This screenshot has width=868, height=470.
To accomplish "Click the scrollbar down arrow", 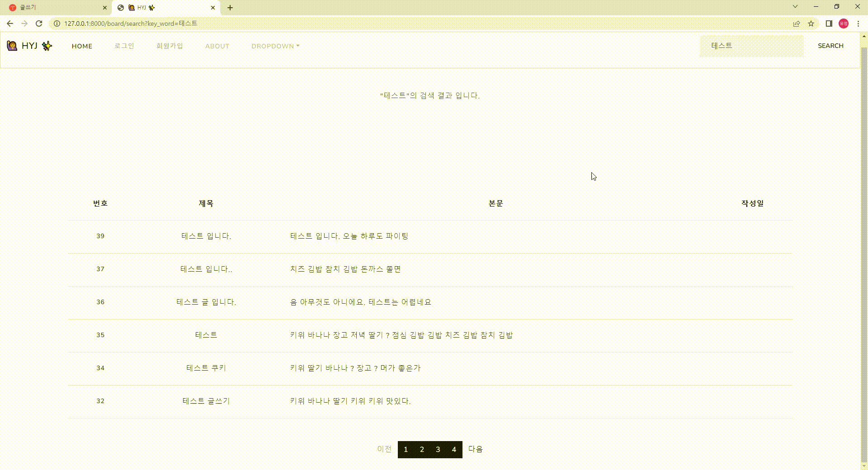I will [x=864, y=466].
